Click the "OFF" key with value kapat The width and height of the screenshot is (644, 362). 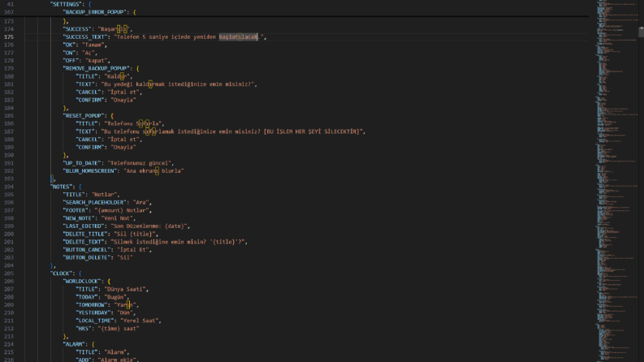click(x=71, y=61)
